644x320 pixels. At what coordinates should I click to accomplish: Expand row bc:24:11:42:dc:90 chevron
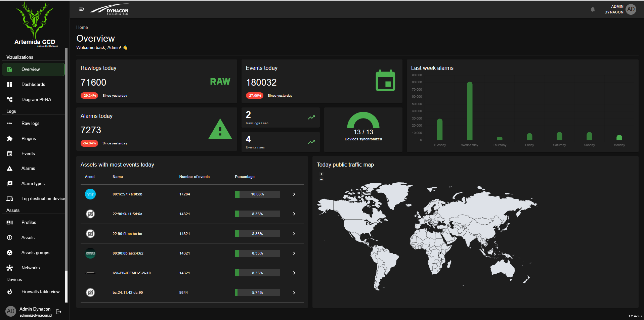(294, 292)
